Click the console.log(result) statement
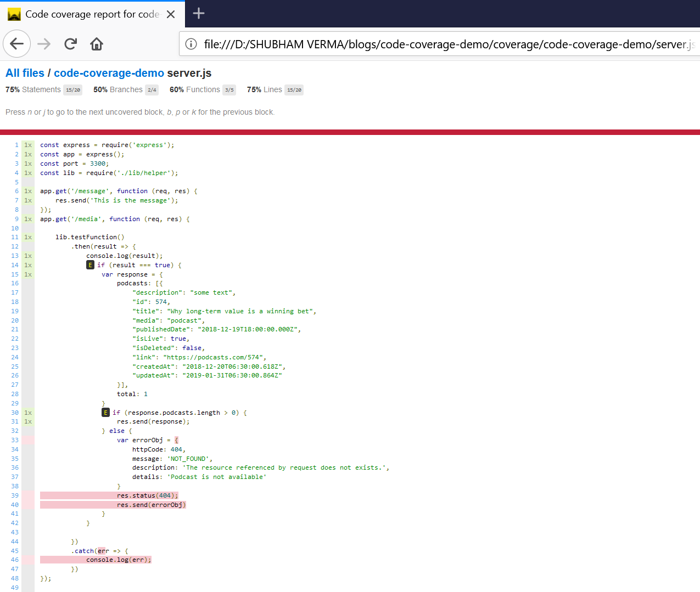 (x=125, y=256)
